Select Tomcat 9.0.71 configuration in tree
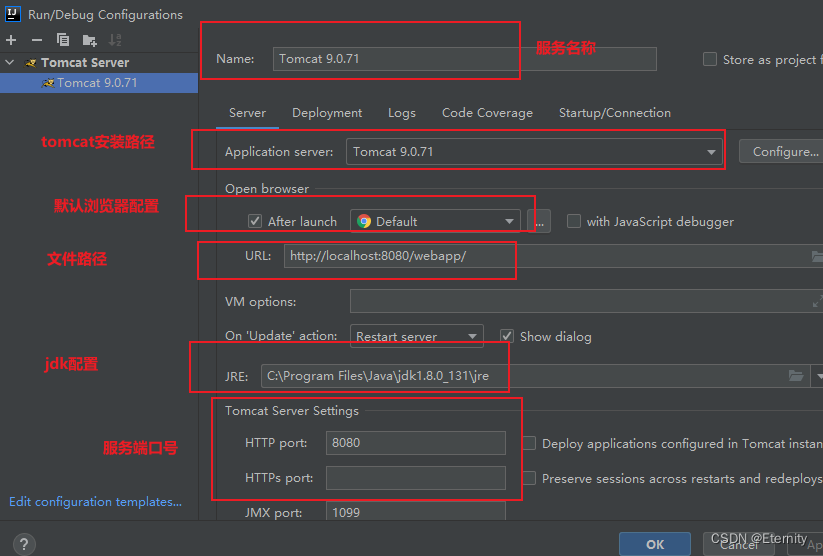The image size is (823, 556). pyautogui.click(x=99, y=83)
